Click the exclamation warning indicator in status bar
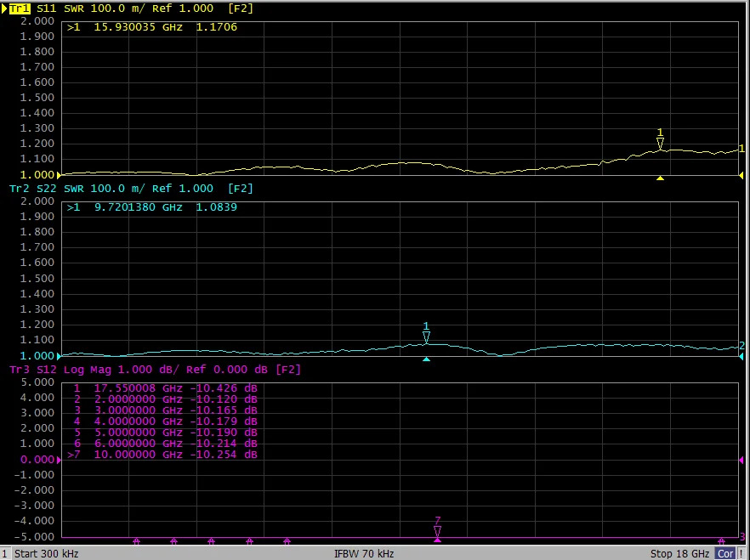The width and height of the screenshot is (750, 560). click(741, 553)
